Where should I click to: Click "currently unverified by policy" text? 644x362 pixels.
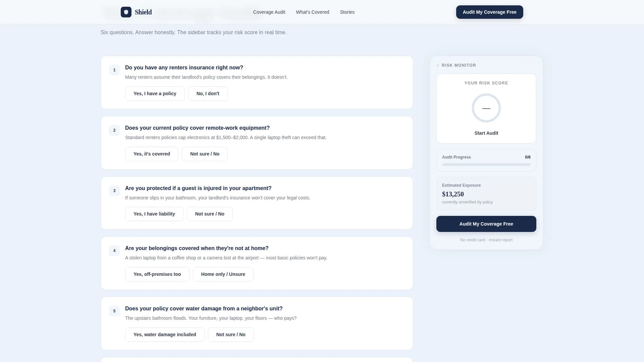pyautogui.click(x=467, y=202)
